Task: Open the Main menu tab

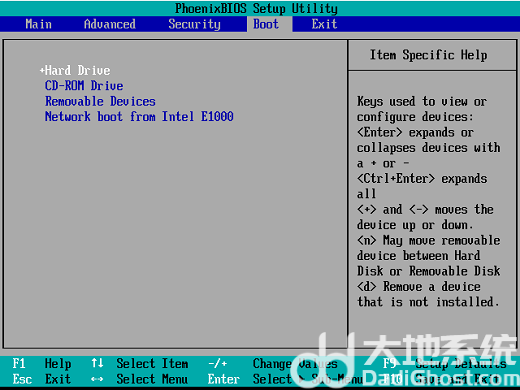Action: tap(38, 24)
